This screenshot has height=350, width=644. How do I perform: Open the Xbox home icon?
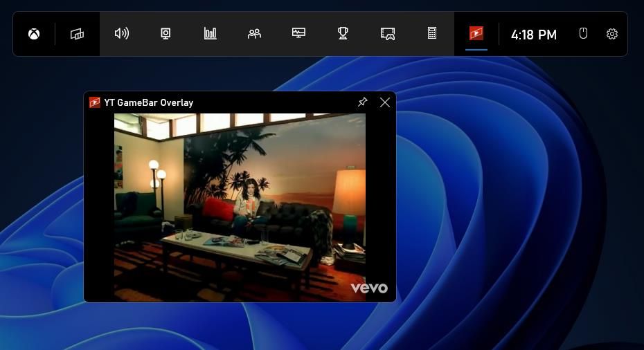click(34, 34)
